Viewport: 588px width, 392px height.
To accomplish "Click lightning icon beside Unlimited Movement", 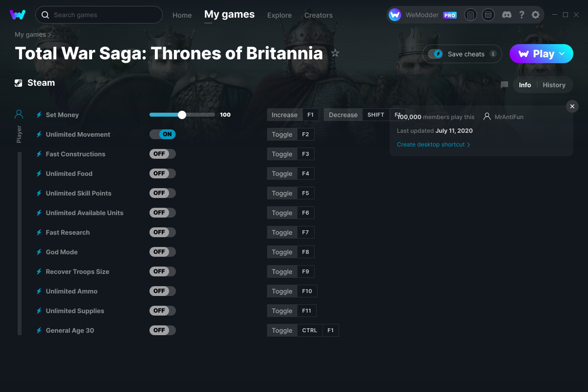I will point(39,134).
